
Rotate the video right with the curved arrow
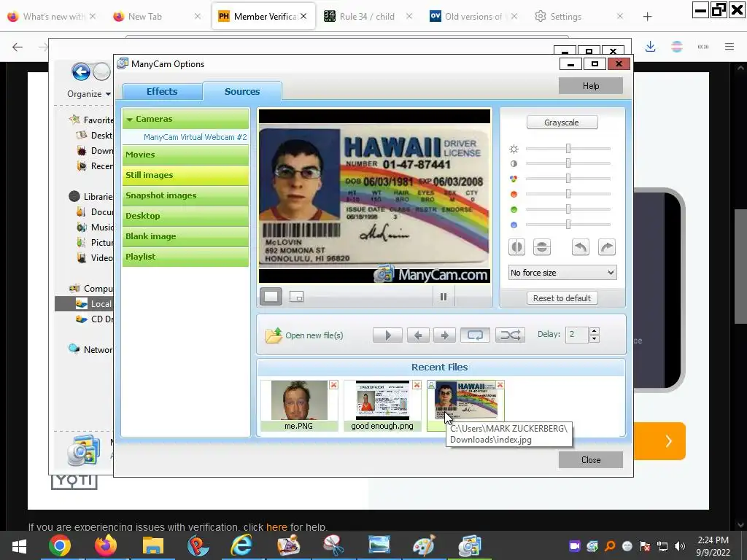pyautogui.click(x=606, y=247)
